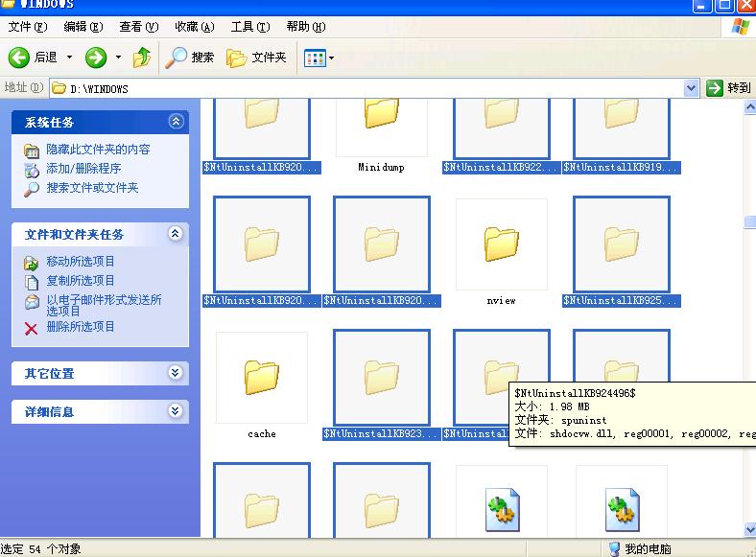Click the scroll down arrow of file list
The image size is (756, 557).
[x=749, y=529]
